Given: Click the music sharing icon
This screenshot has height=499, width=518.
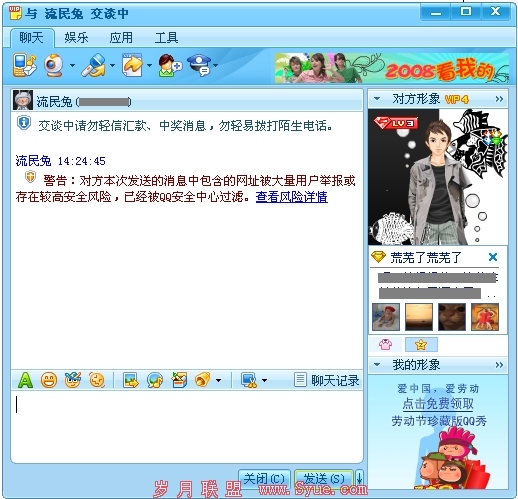Looking at the screenshot, I should click(155, 380).
